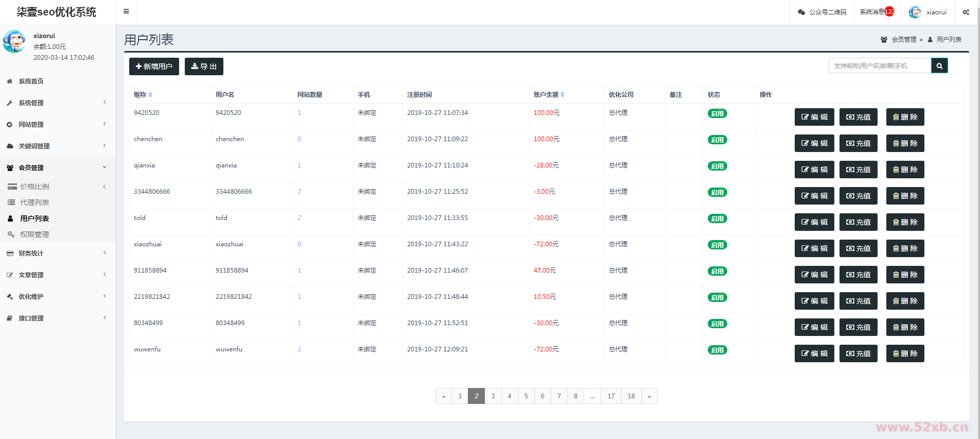Expand the 系统管理 sidebar menu
Viewport: 980px width, 439px height.
(57, 103)
